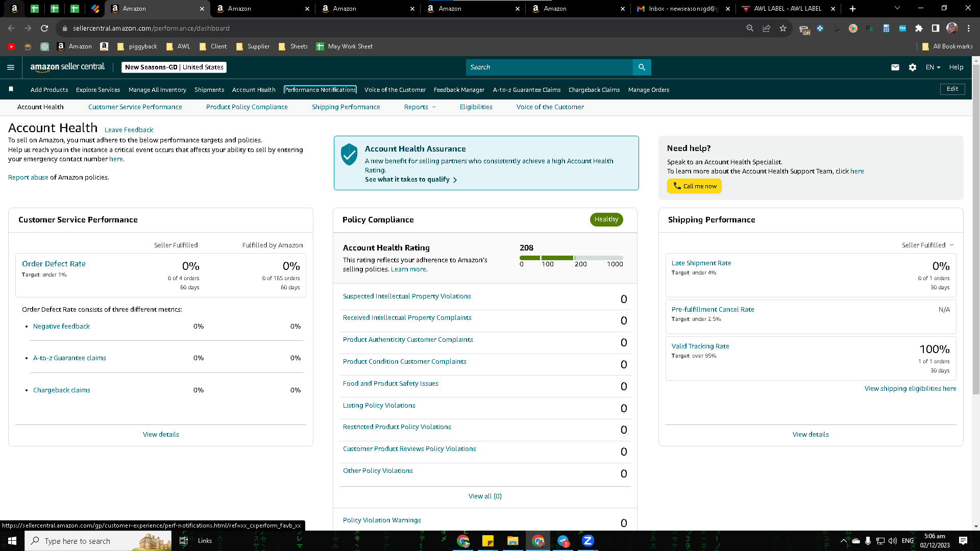Switch to the AWL LABEL browser tab
Image resolution: width=980 pixels, height=551 pixels.
(789, 9)
